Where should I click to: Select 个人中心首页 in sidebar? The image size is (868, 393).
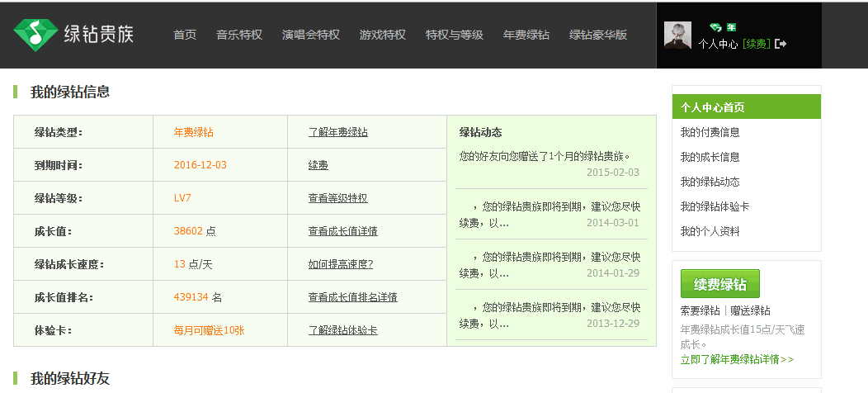point(746,107)
